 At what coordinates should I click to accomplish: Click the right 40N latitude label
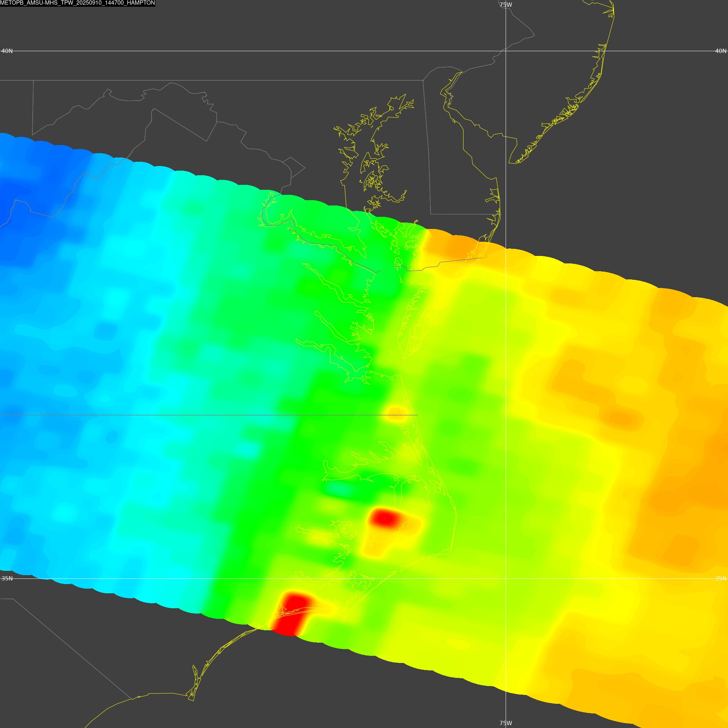(x=721, y=51)
